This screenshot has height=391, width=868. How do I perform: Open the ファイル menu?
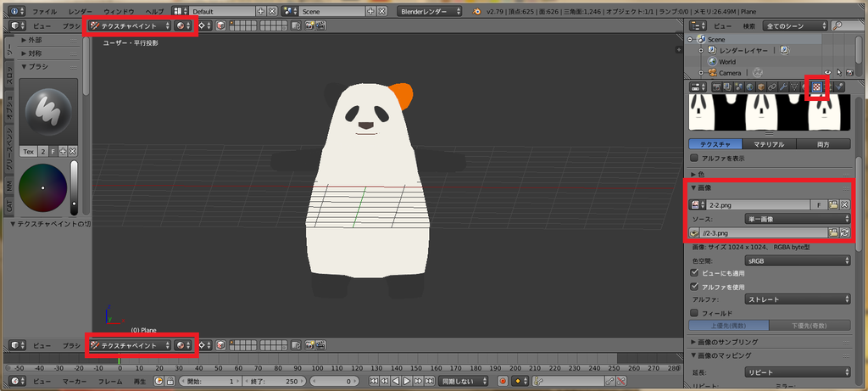(44, 11)
